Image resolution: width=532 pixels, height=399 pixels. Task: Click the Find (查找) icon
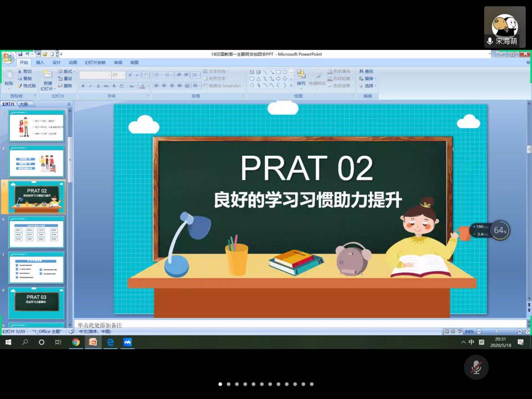366,72
